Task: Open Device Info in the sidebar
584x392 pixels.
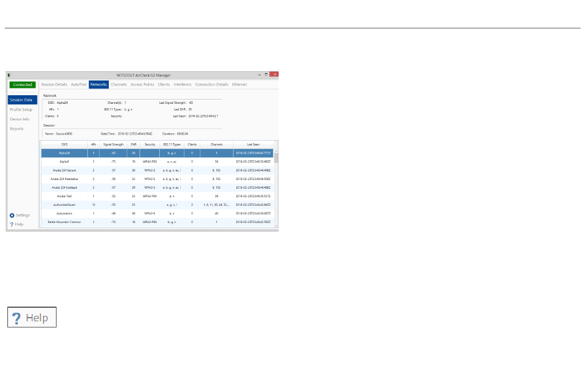Action: 20,119
